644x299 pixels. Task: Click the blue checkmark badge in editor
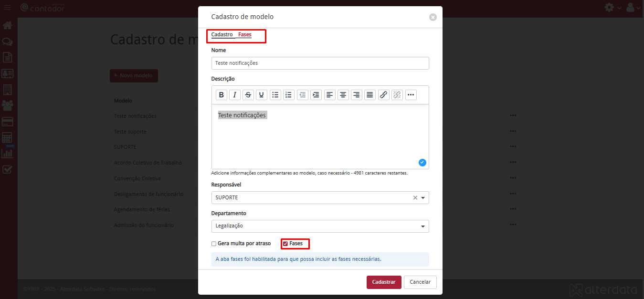pos(422,163)
